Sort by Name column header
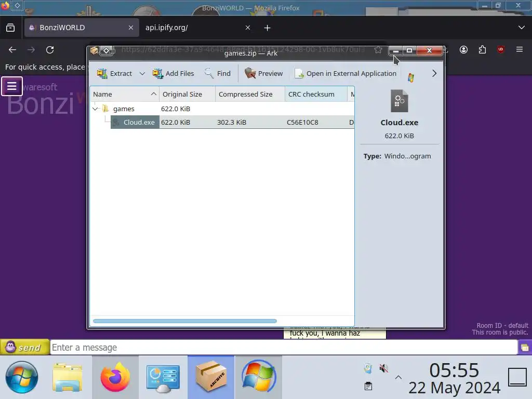Viewport: 532px width, 399px height. tap(124, 94)
